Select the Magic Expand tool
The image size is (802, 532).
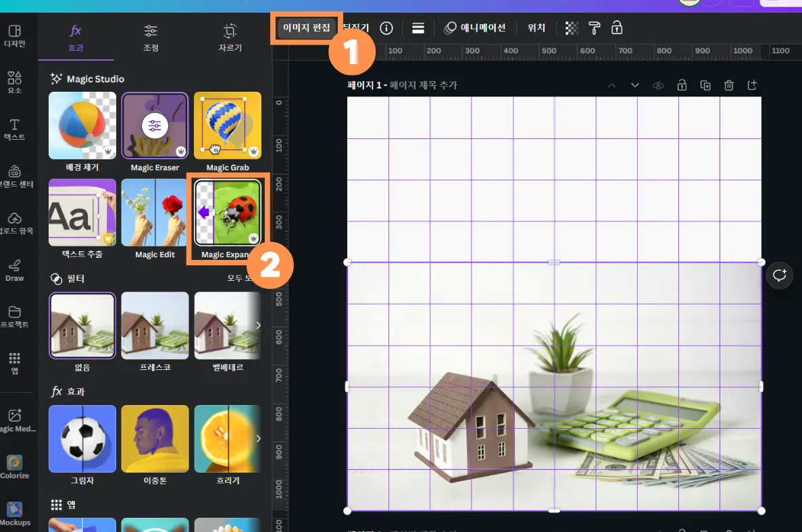228,213
